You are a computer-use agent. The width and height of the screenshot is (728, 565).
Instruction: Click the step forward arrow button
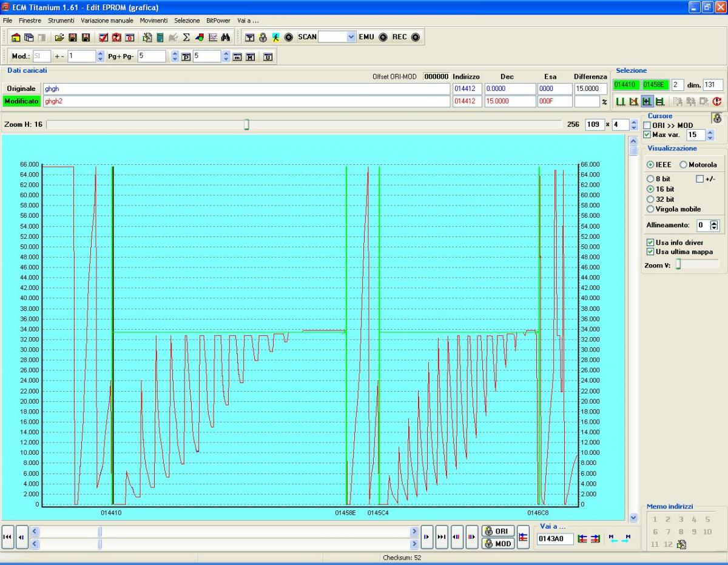426,537
